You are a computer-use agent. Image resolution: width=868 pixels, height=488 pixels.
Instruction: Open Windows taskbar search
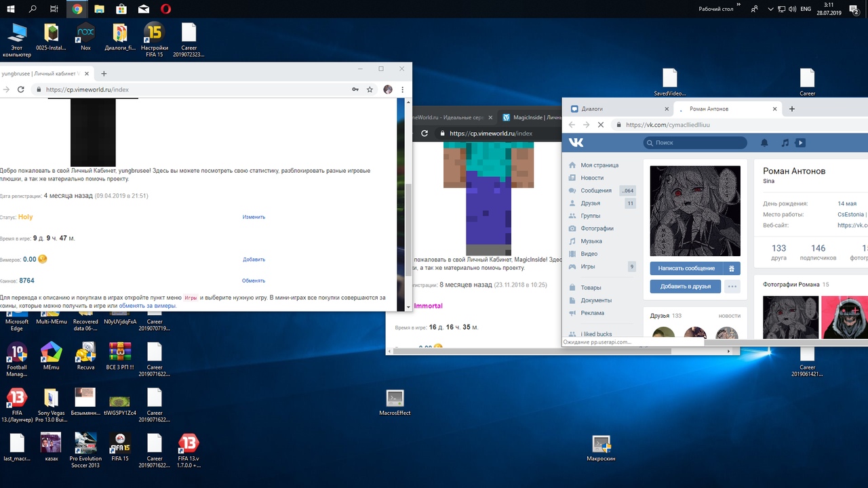click(x=33, y=9)
